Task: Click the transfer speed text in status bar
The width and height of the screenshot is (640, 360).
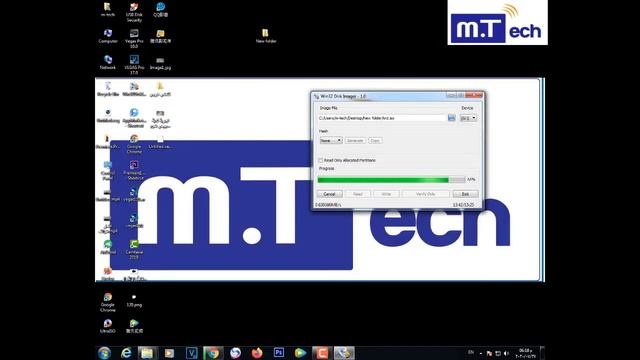Action: (x=329, y=205)
